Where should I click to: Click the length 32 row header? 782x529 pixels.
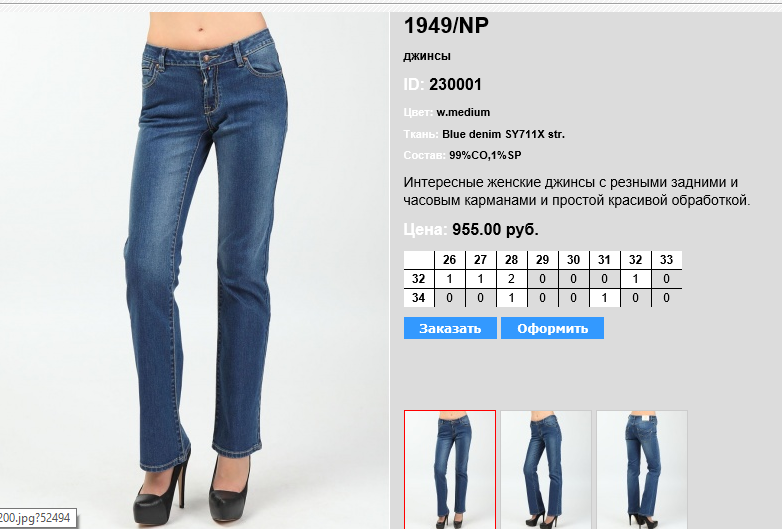point(418,279)
